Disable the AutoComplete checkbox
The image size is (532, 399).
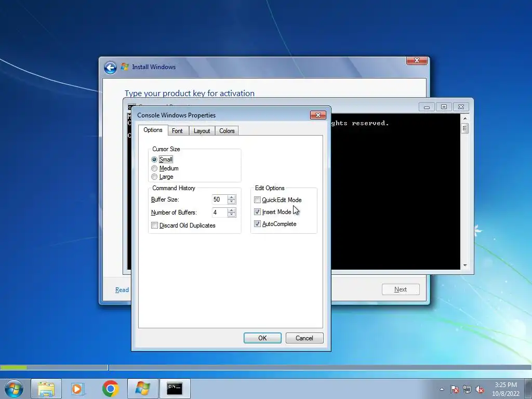tap(258, 224)
